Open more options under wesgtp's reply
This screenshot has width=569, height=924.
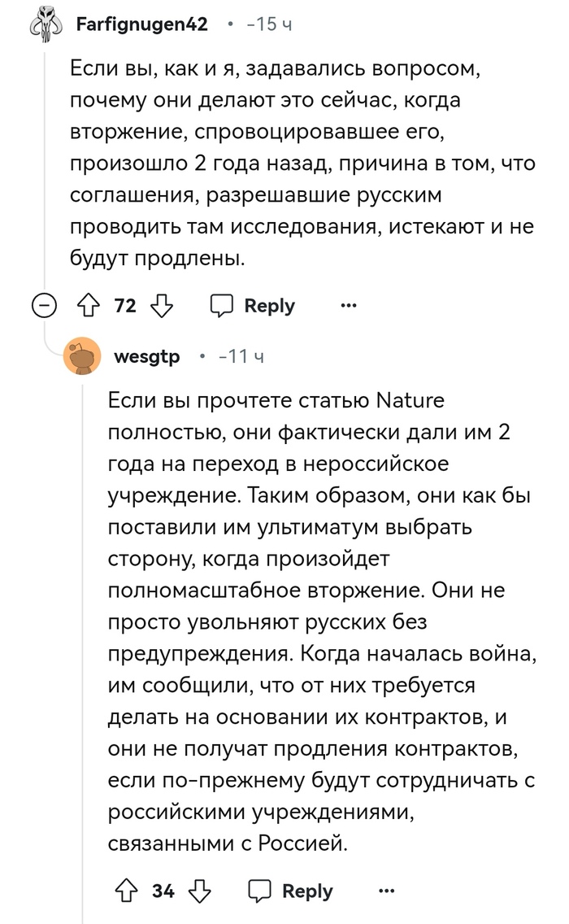click(x=386, y=891)
